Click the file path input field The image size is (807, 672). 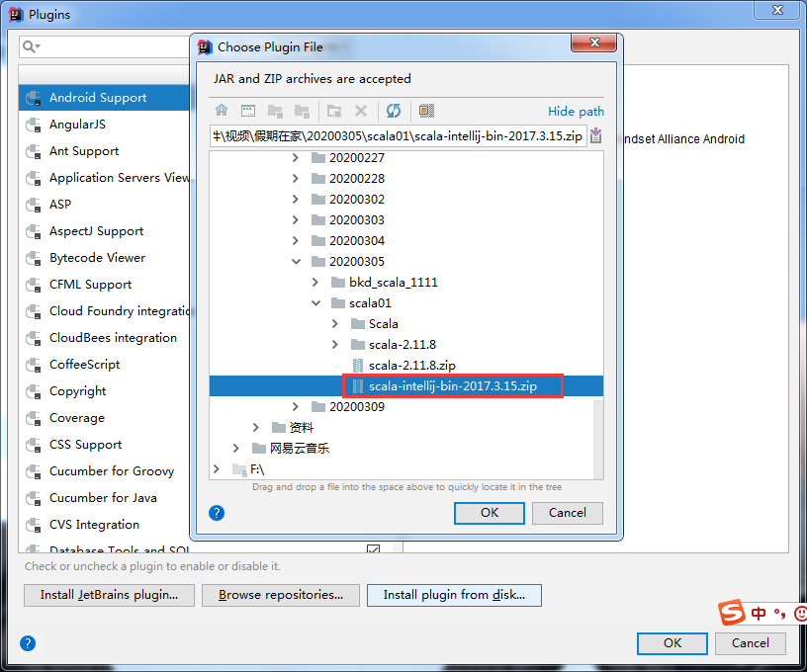pyautogui.click(x=398, y=136)
